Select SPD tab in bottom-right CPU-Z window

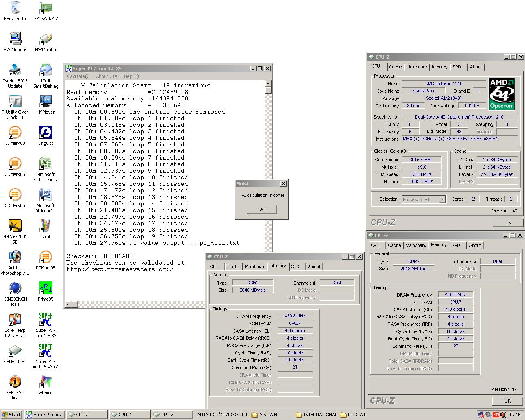click(456, 245)
